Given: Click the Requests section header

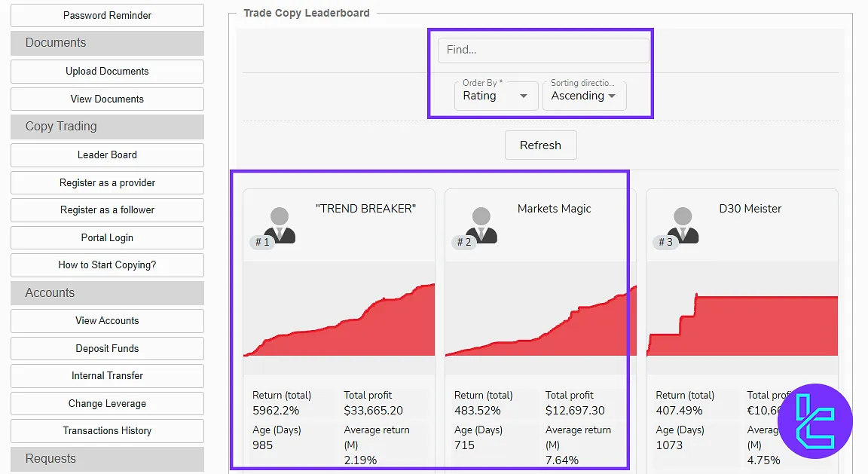Looking at the screenshot, I should coord(108,459).
